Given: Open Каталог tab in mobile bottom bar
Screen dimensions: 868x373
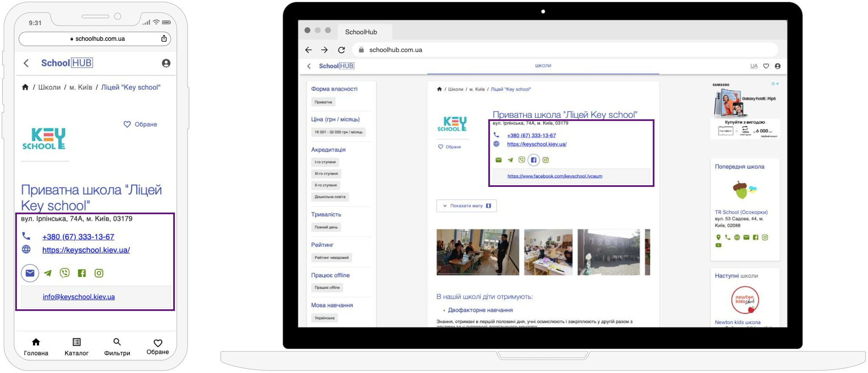Looking at the screenshot, I should point(76,347).
